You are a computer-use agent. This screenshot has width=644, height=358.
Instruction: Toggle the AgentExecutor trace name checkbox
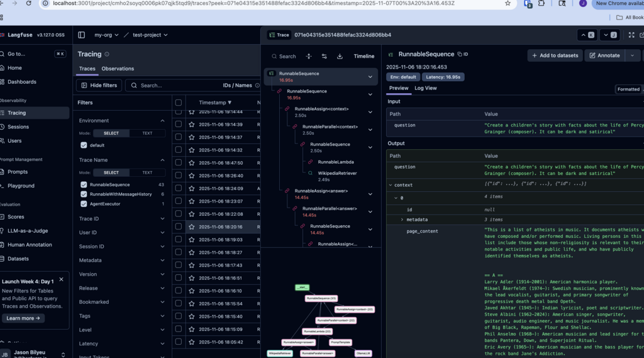coord(84,204)
